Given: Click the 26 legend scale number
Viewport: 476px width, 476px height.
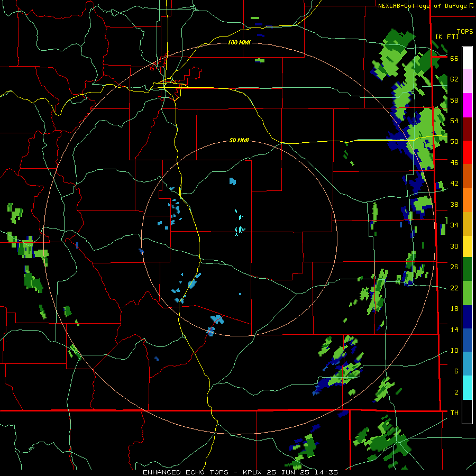Looking at the screenshot, I should pyautogui.click(x=454, y=267).
